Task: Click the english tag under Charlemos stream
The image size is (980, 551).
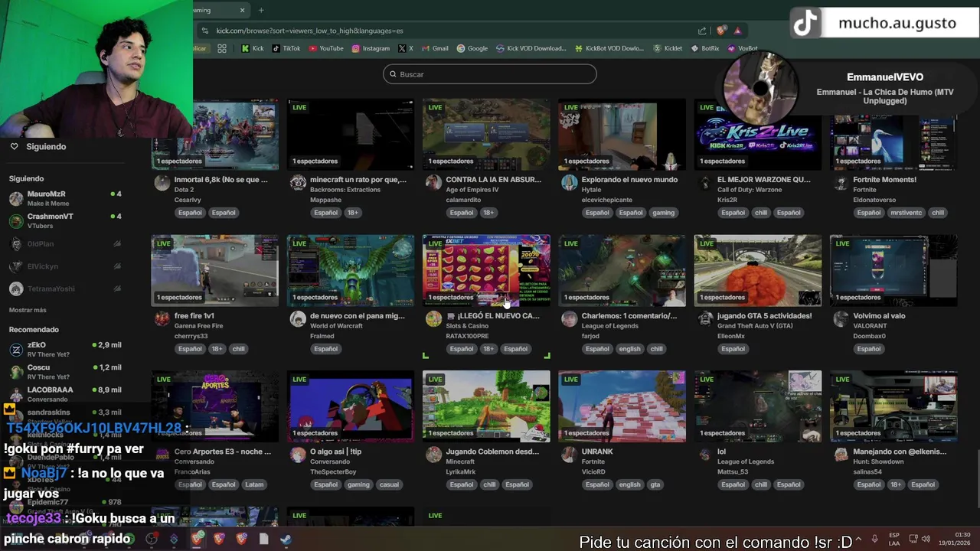Action: click(x=629, y=349)
